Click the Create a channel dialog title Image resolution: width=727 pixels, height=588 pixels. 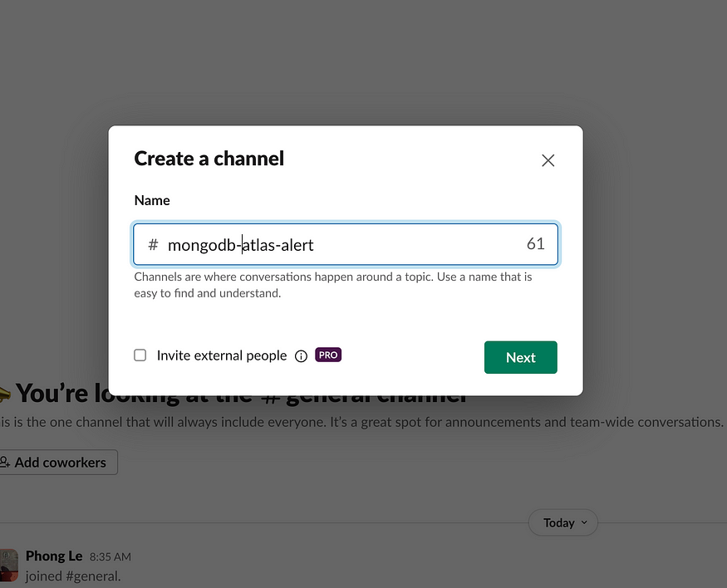coord(209,159)
